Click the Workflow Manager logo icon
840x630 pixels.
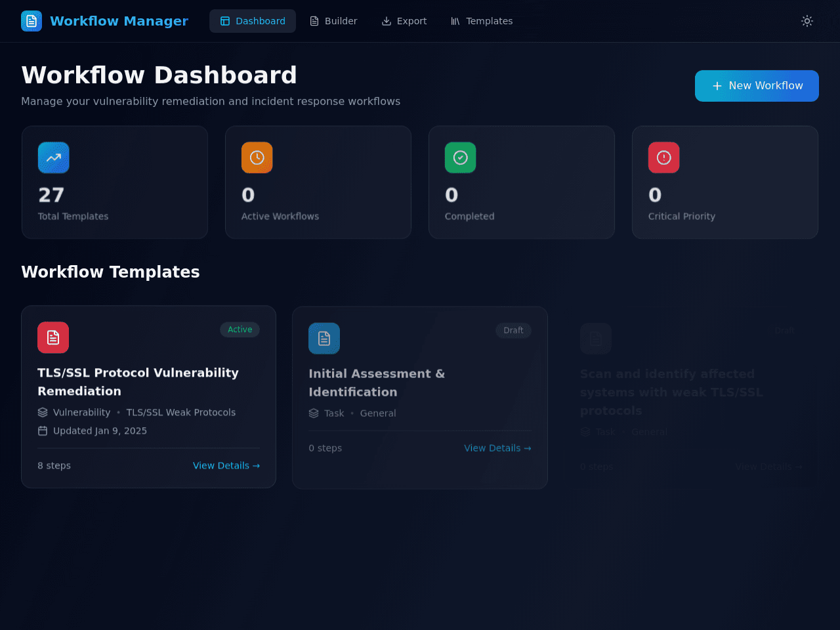pos(31,21)
